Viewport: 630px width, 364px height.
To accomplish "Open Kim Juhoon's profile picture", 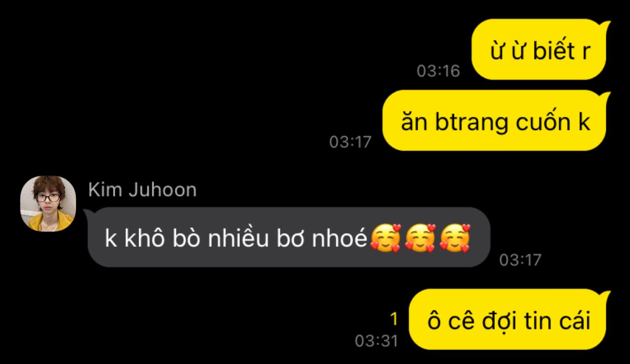I will (48, 204).
